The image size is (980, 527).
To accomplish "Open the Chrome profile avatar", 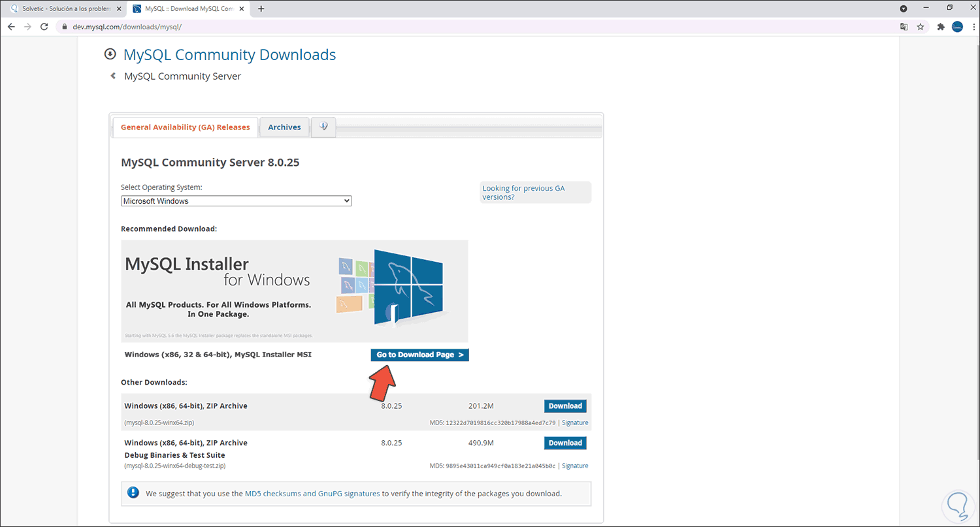I will pos(957,27).
